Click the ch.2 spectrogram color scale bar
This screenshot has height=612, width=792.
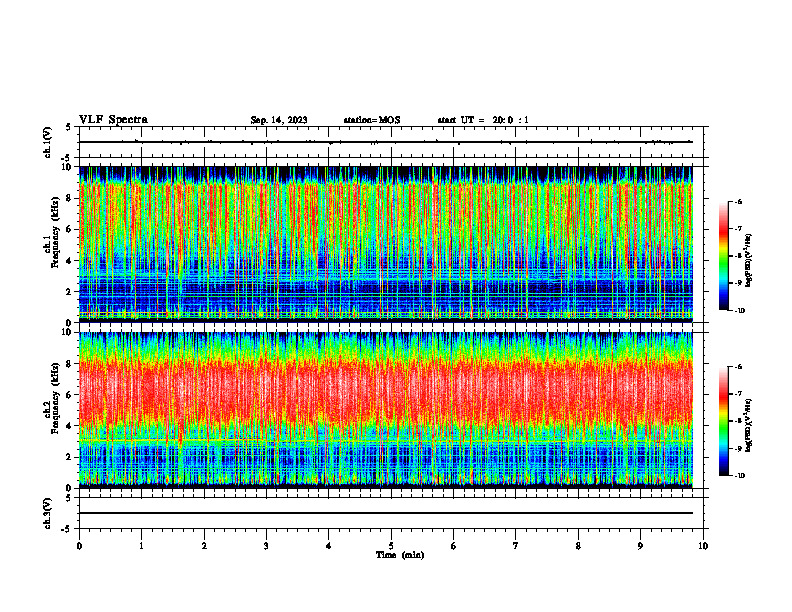click(x=723, y=421)
